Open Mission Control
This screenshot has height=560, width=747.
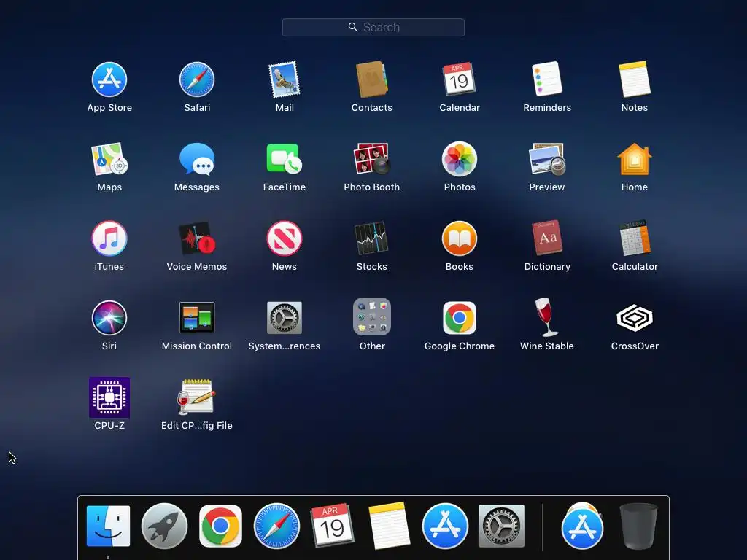pos(197,318)
